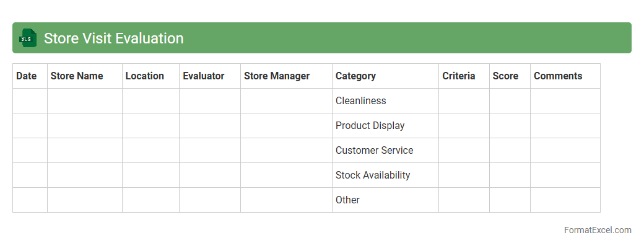This screenshot has width=644, height=248.
Task: Click the Store Visit Evaluation title
Action: pos(113,38)
